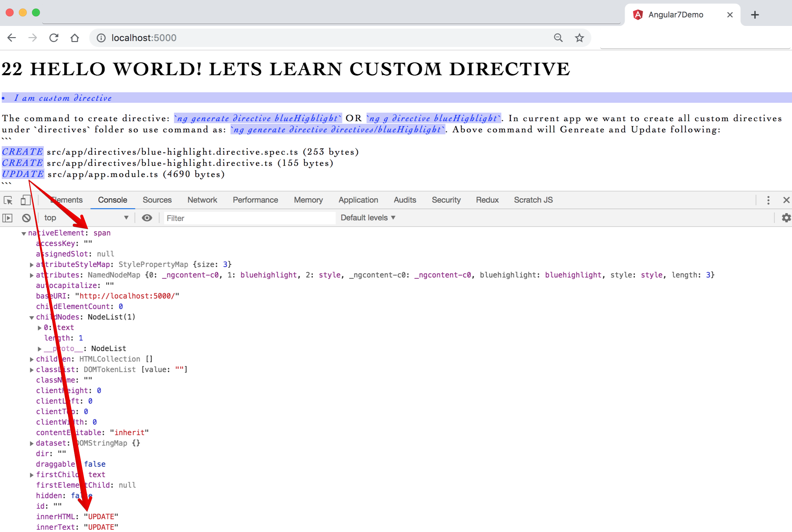Open the Sources tab
792x532 pixels.
tap(157, 200)
